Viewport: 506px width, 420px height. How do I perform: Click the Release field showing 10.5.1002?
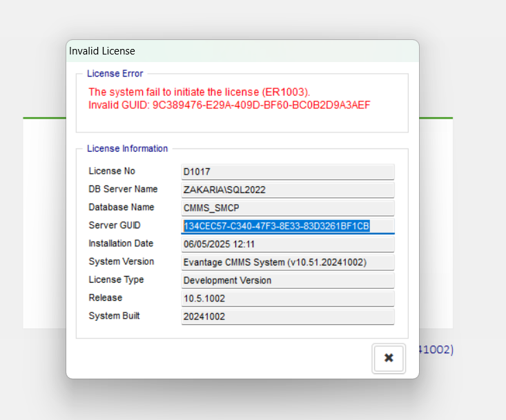click(x=287, y=299)
